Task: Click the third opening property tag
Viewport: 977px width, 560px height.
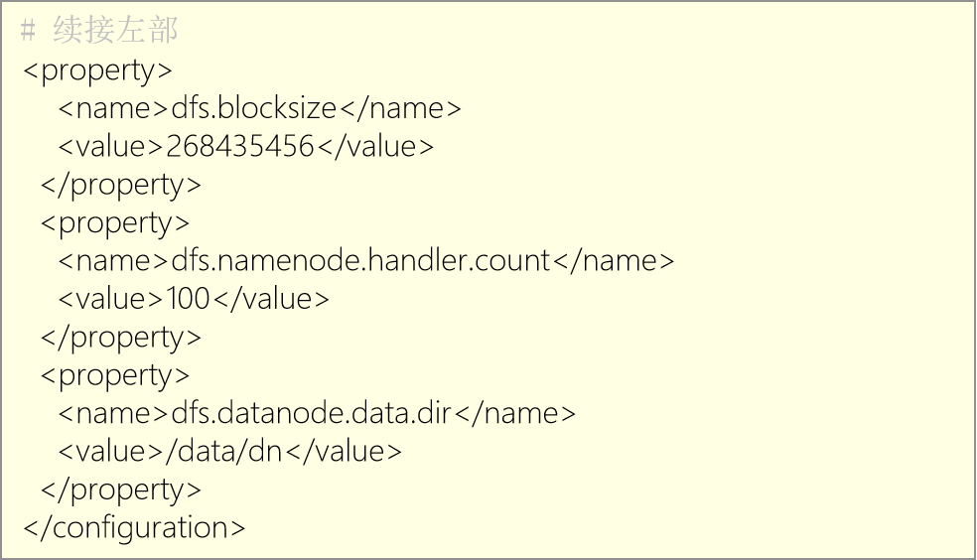Action: [115, 375]
